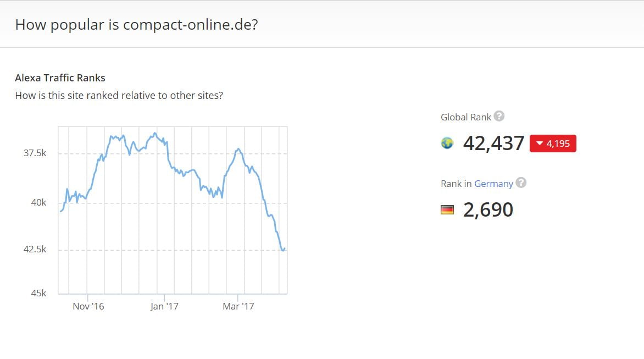Click the Jan '17 x-axis label
644x359 pixels.
click(164, 306)
